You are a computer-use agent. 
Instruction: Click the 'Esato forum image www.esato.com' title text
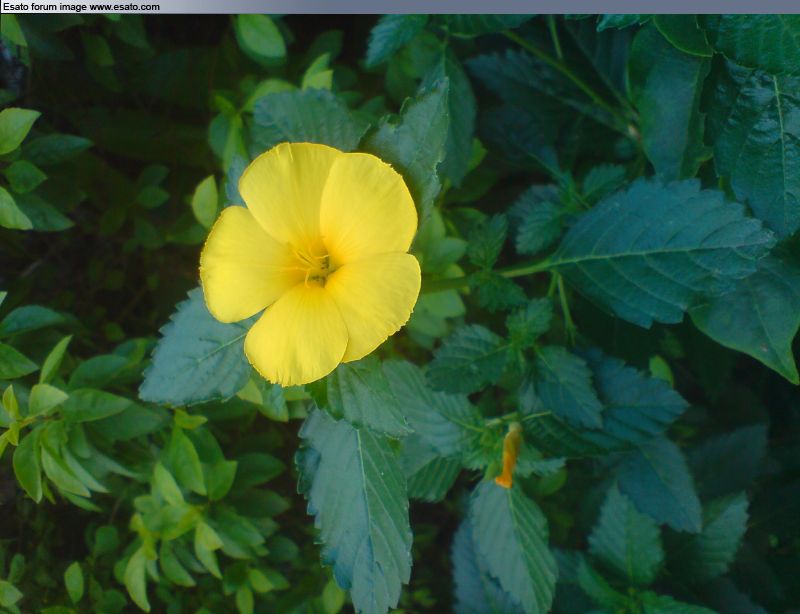coord(81,7)
